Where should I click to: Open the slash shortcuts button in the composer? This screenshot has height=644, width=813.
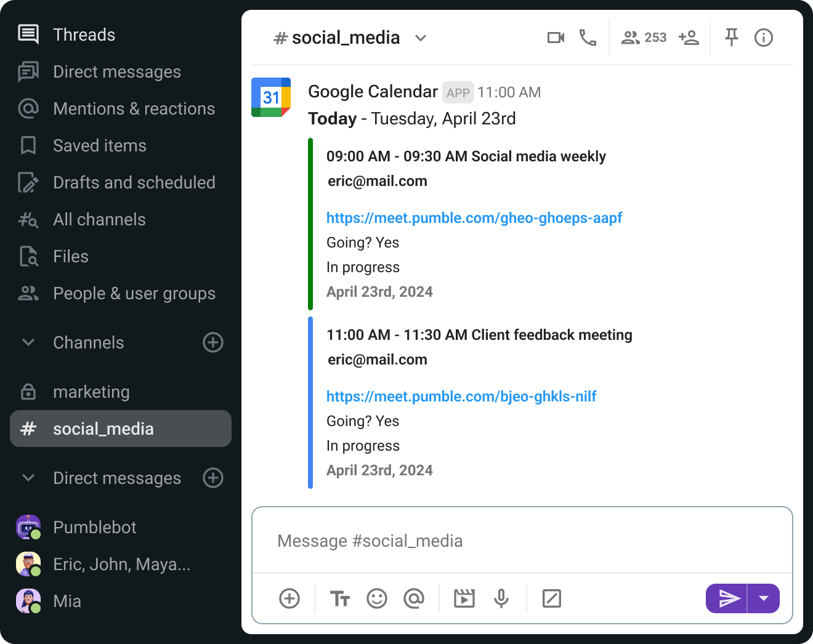(552, 598)
